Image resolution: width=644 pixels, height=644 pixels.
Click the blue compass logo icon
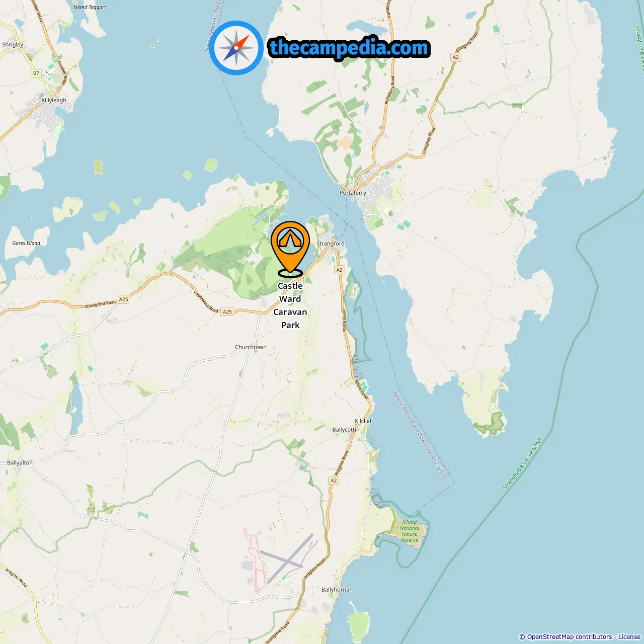tap(236, 48)
